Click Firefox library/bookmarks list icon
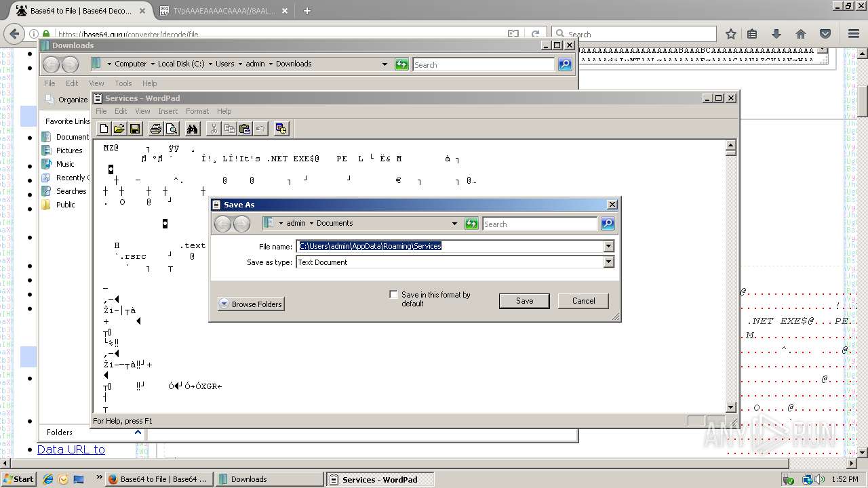868x488 pixels. tap(752, 33)
